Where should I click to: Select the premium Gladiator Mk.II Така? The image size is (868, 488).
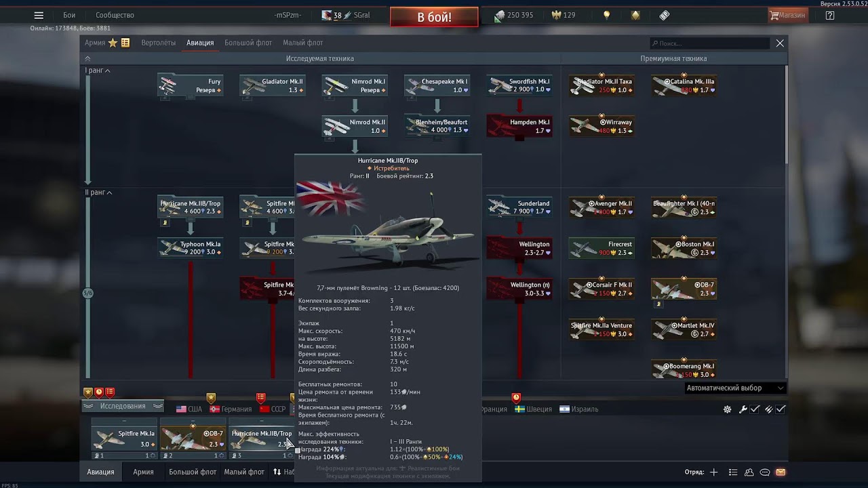coord(601,85)
